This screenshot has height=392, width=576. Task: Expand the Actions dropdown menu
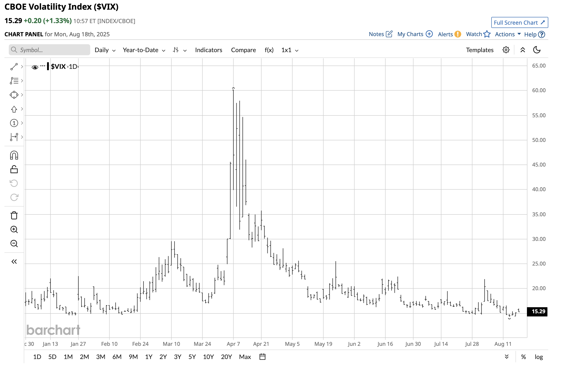[508, 34]
